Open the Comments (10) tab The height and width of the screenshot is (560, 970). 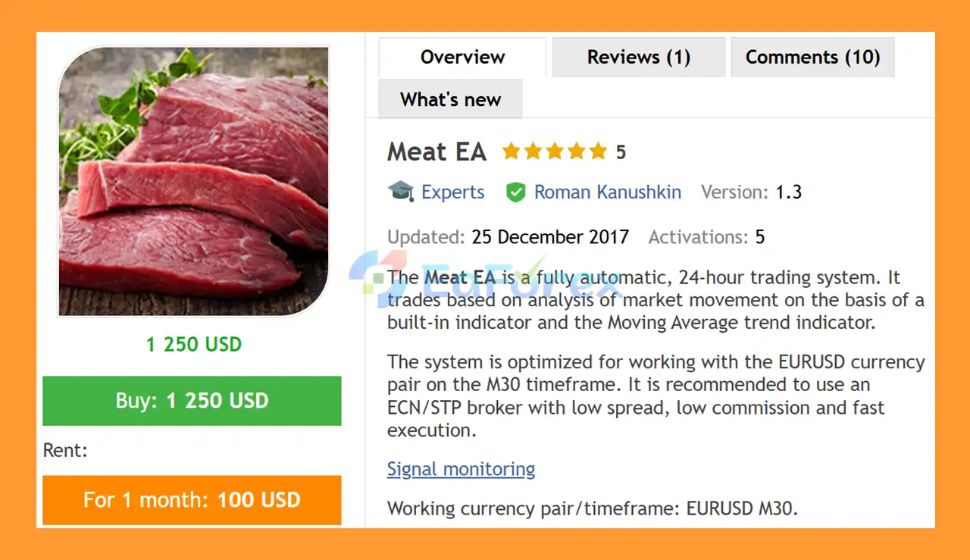812,57
